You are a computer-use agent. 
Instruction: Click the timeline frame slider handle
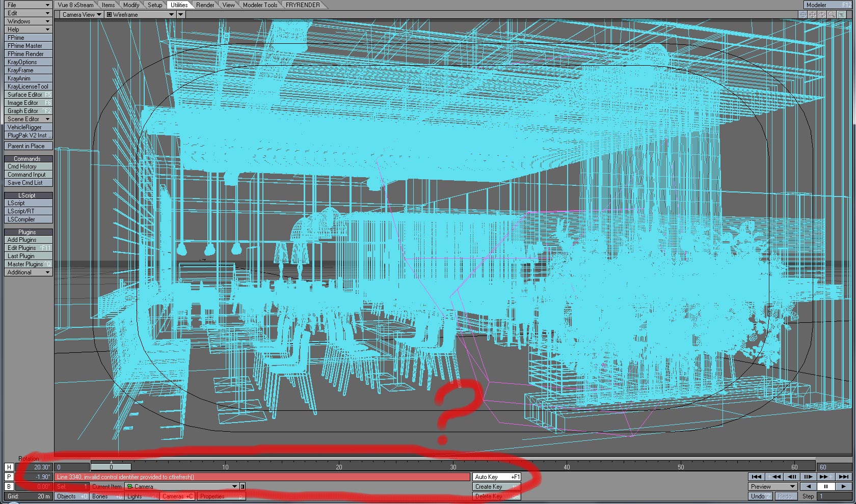(111, 467)
